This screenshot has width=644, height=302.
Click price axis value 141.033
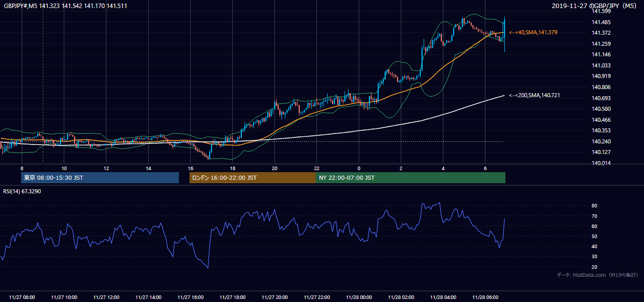pyautogui.click(x=601, y=65)
